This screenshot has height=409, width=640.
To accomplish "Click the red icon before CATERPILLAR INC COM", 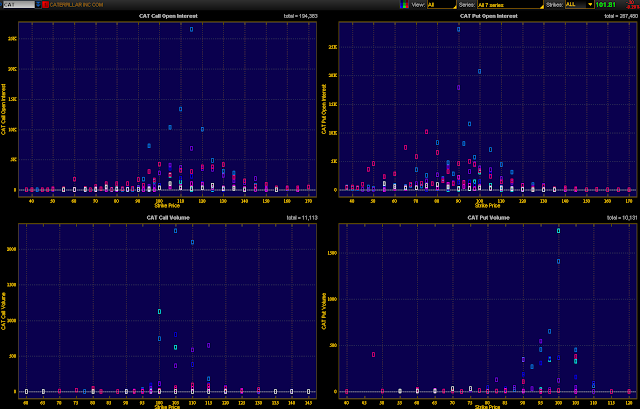I will coord(45,4).
